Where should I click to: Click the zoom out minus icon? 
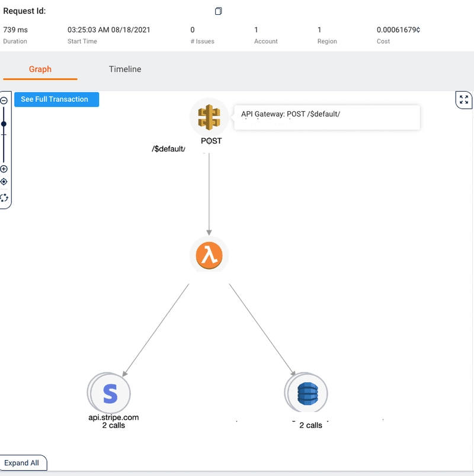point(4,100)
